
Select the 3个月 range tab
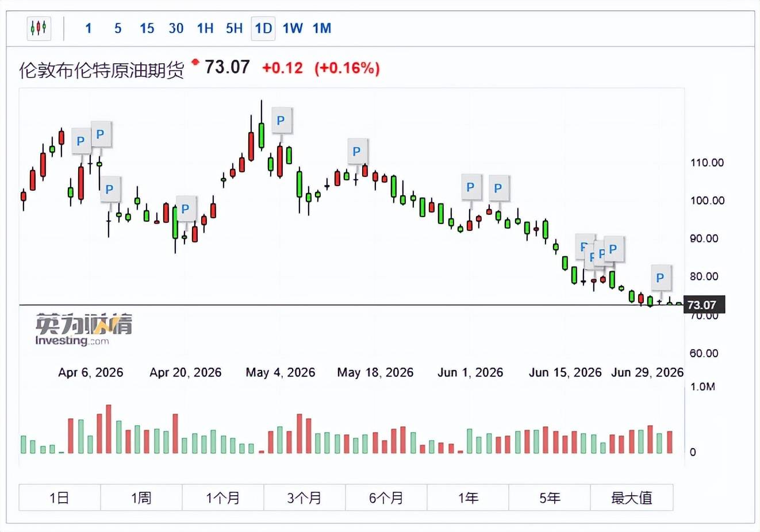point(305,498)
